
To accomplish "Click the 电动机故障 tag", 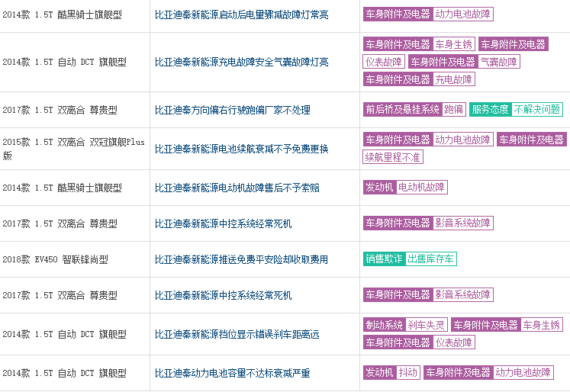I will (421, 187).
